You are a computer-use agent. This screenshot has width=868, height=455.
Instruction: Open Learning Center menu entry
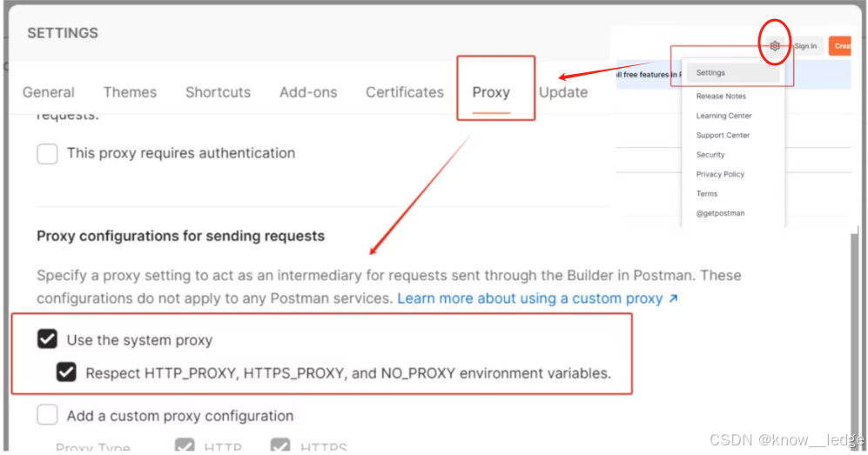point(723,116)
